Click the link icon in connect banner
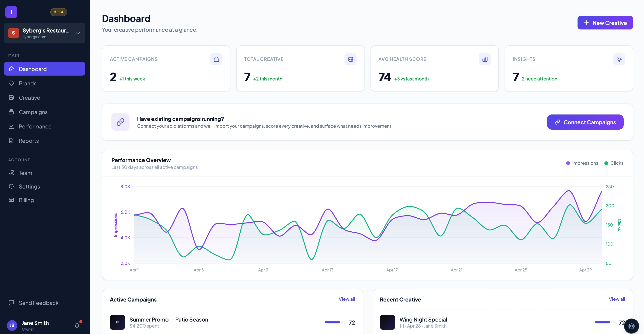This screenshot has height=334, width=644. pyautogui.click(x=120, y=122)
